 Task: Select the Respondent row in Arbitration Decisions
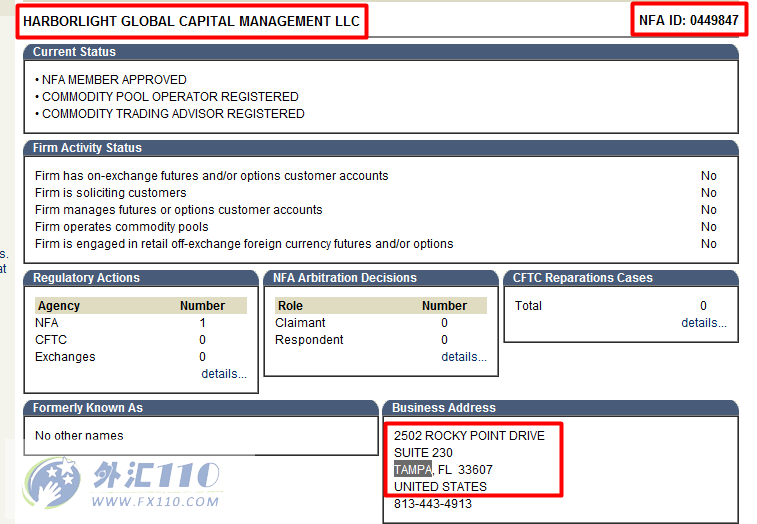309,340
